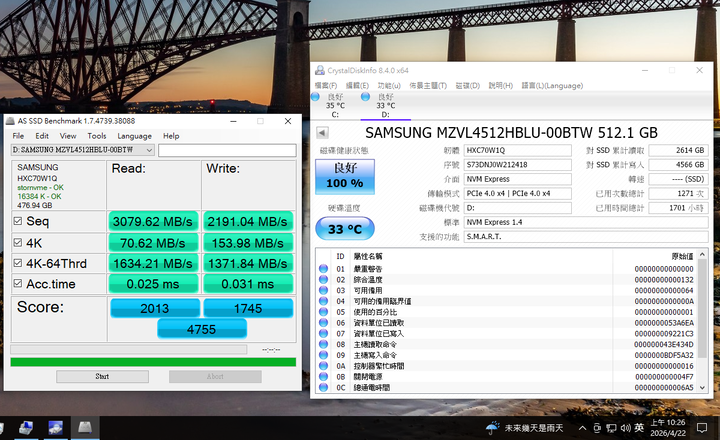Click the AS SSD Benchmark title bar icon

click(10, 121)
